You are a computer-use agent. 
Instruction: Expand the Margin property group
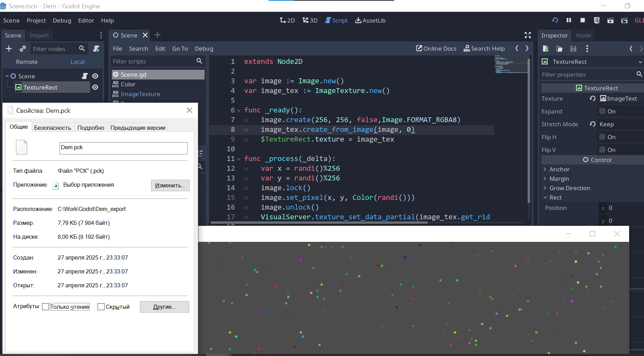[545, 179]
